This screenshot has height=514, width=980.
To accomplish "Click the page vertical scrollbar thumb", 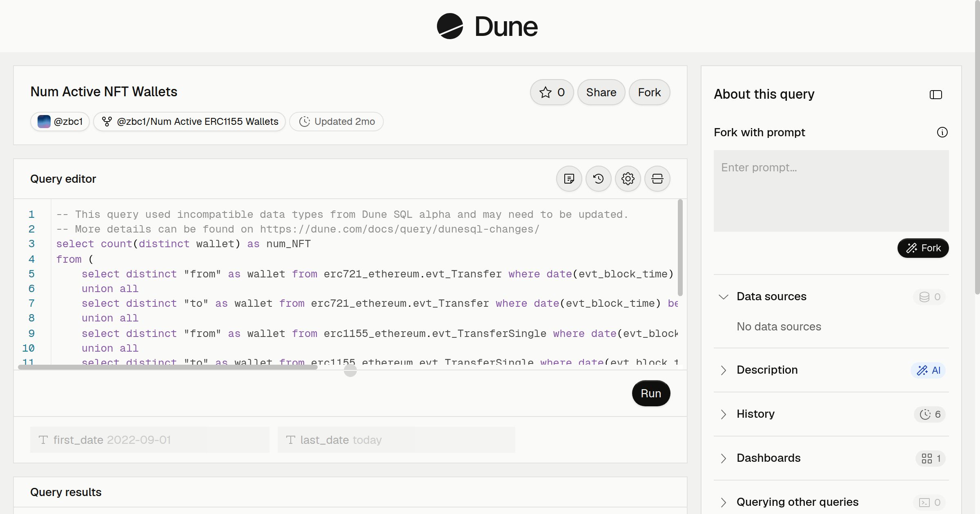I will coord(977,147).
